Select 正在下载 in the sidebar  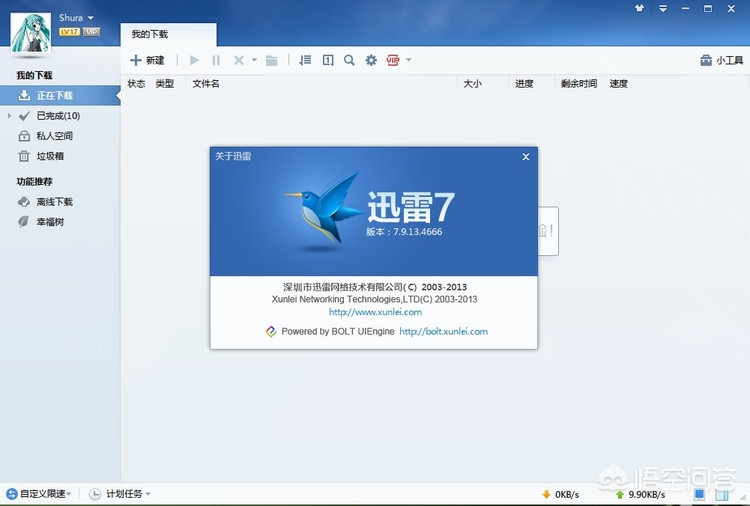54,96
